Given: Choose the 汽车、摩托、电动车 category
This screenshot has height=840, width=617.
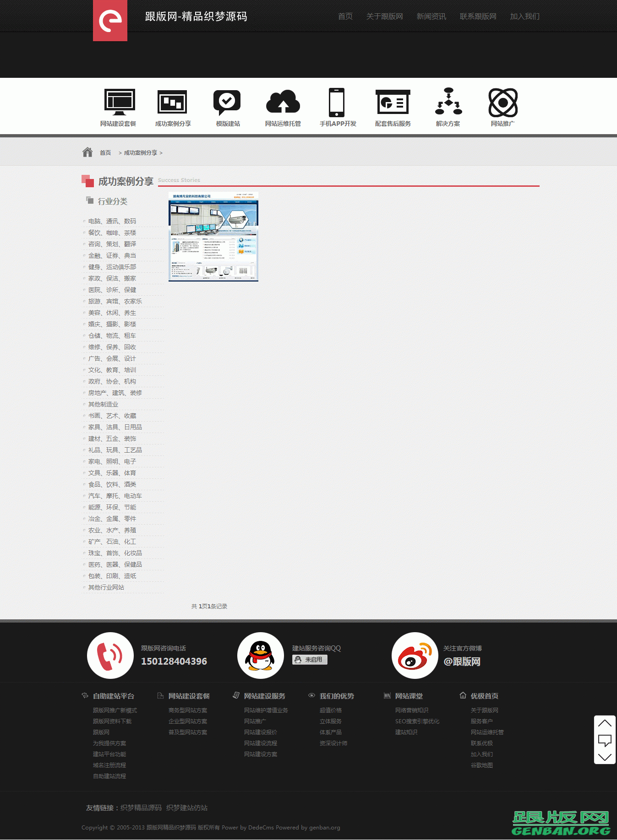Looking at the screenshot, I should (115, 496).
